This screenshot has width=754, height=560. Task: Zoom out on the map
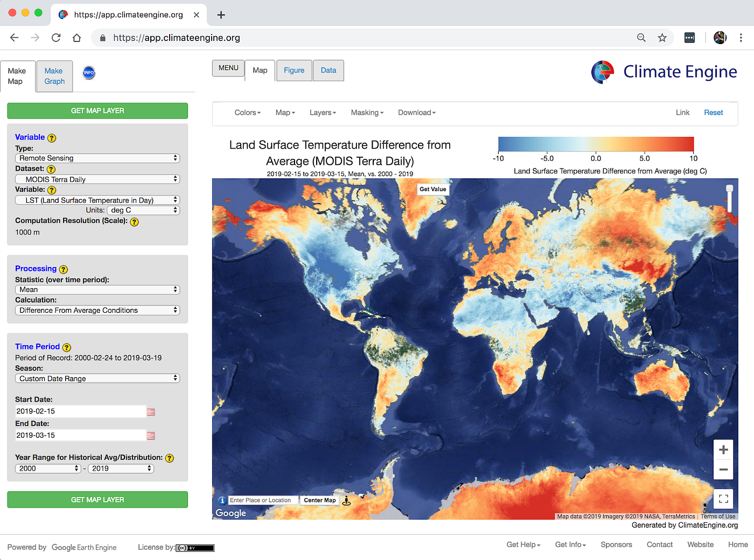pos(723,470)
